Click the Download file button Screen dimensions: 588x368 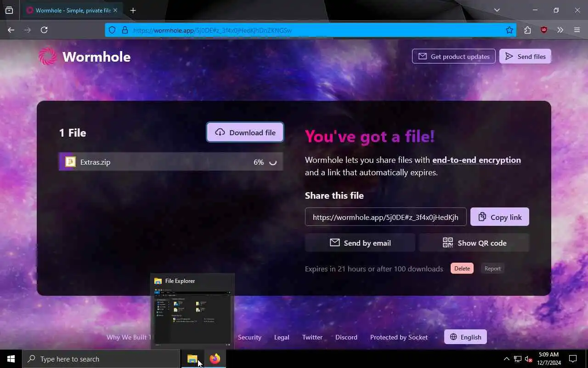(x=245, y=132)
